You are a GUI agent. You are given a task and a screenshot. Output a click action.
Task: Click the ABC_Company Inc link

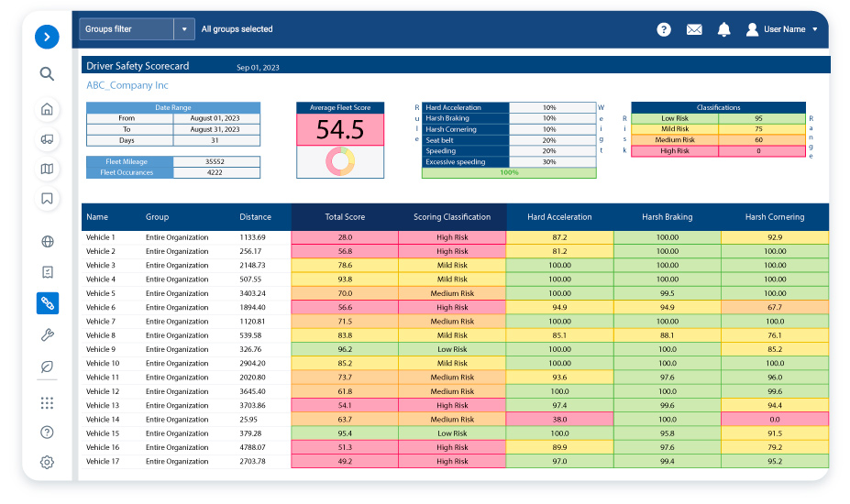point(127,85)
